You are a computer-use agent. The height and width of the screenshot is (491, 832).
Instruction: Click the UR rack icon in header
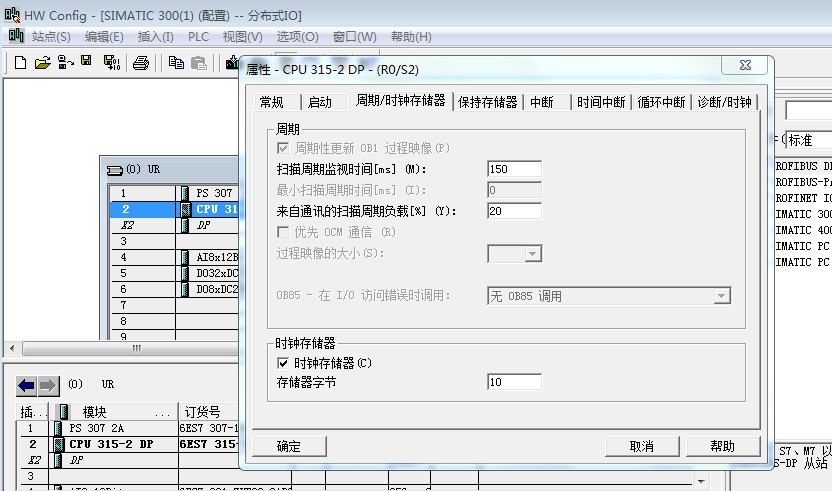pos(115,170)
